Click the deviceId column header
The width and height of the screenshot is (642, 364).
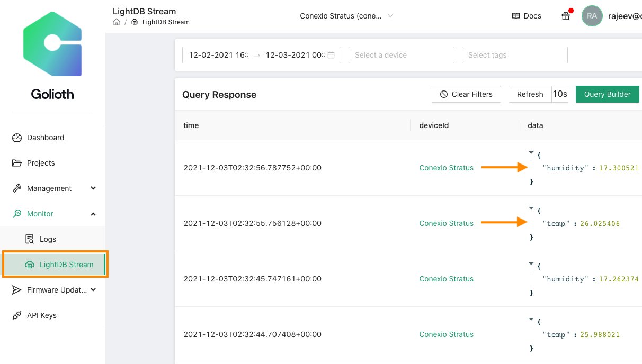pyautogui.click(x=434, y=125)
